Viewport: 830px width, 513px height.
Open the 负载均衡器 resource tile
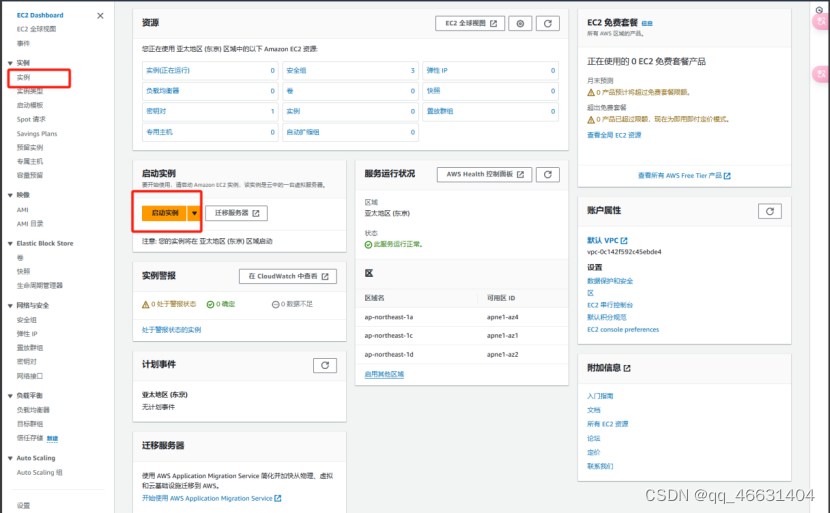pos(210,91)
